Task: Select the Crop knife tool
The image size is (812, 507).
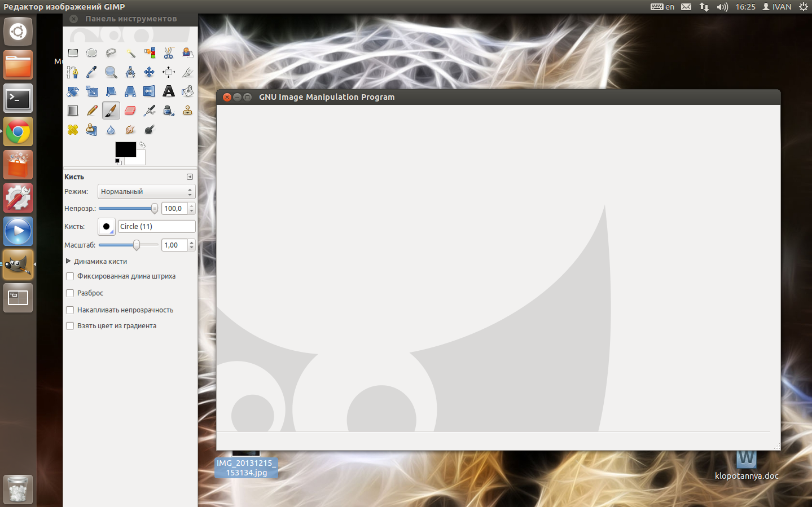Action: coord(187,72)
